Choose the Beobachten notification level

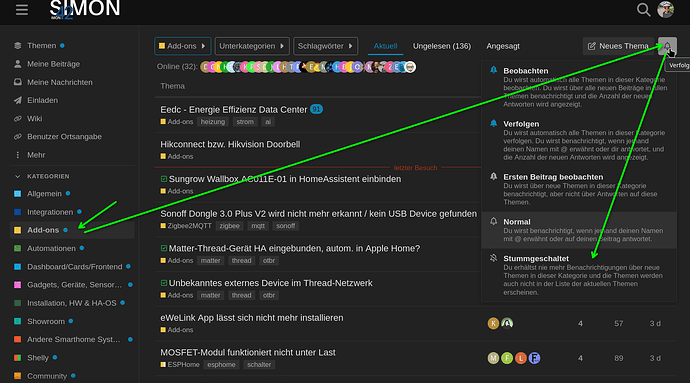(x=579, y=87)
